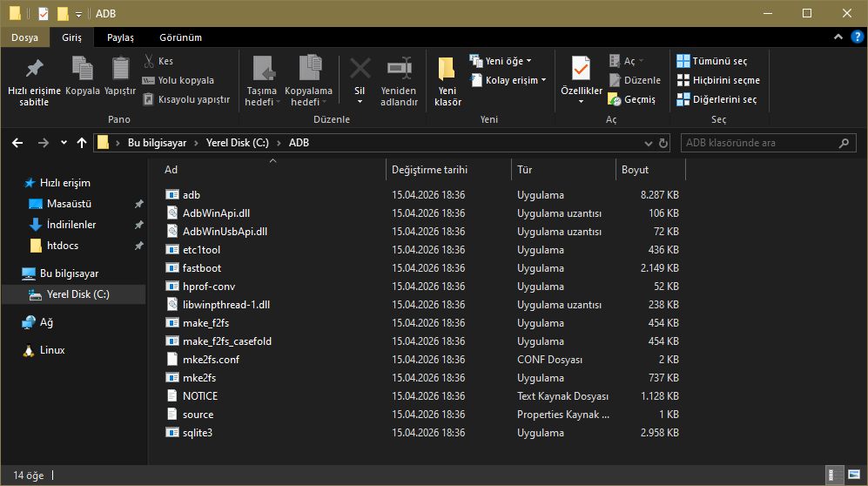This screenshot has width=868, height=486.
Task: Click Hiçbirini seçme to deselect
Action: click(718, 80)
